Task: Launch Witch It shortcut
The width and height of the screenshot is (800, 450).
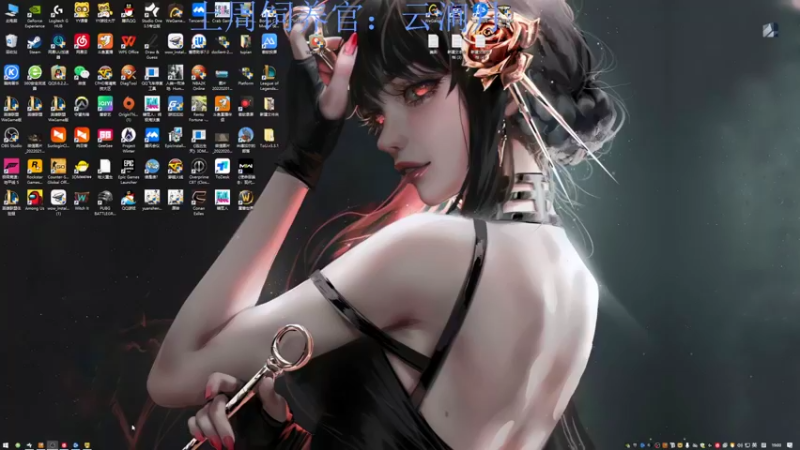Action: [82, 197]
